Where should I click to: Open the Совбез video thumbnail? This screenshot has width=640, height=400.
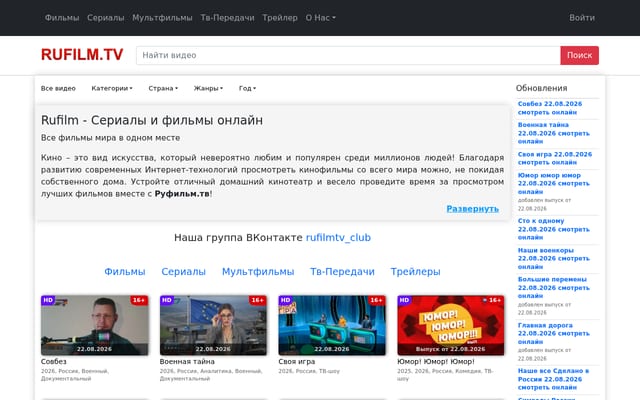[94, 325]
